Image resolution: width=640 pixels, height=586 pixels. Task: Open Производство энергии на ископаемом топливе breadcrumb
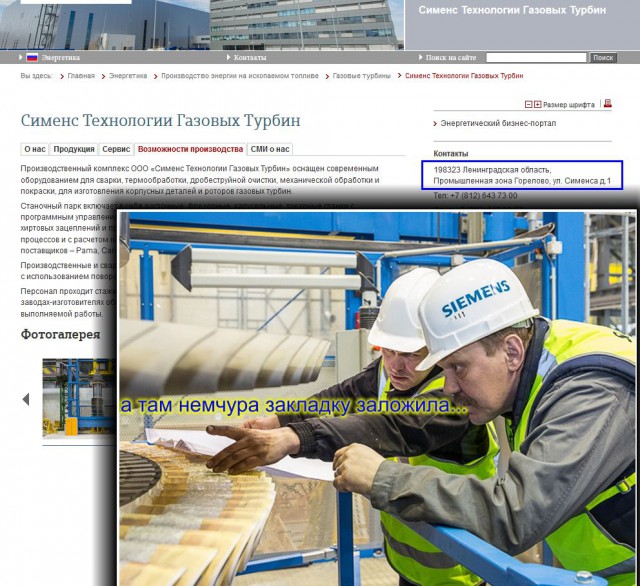pyautogui.click(x=240, y=76)
